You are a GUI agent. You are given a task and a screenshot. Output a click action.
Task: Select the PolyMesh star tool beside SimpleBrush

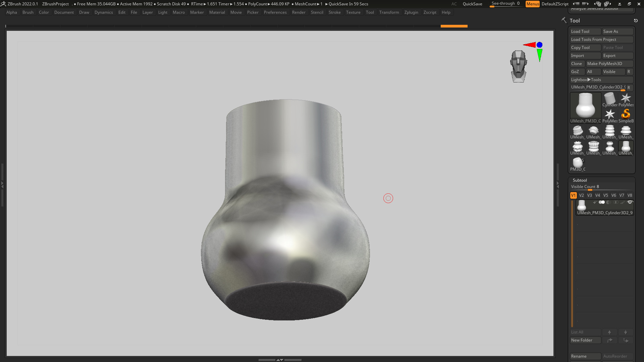pos(609,116)
